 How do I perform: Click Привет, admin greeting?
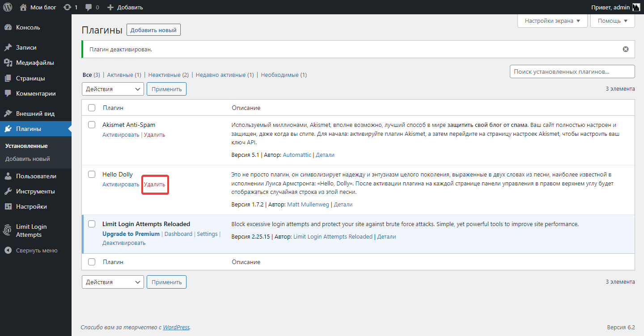610,7
